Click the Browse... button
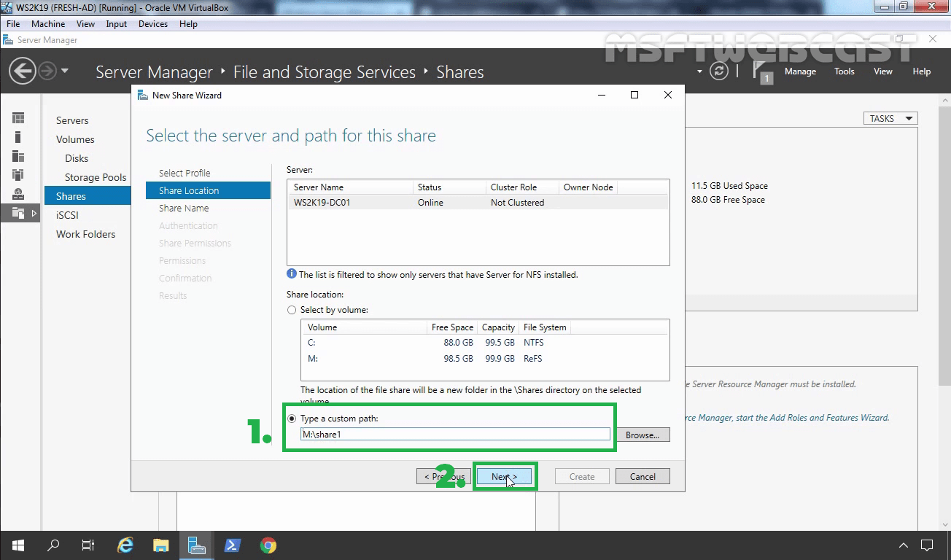 click(x=642, y=435)
